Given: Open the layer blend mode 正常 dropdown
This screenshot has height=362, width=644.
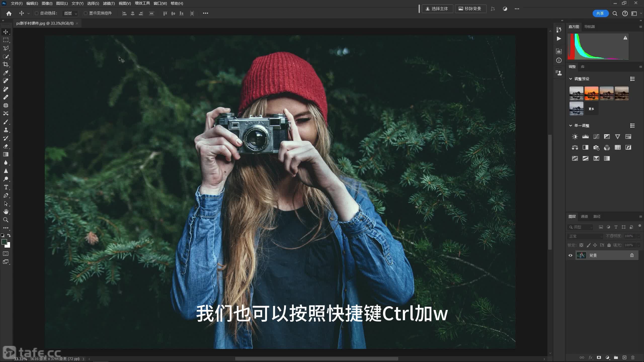Looking at the screenshot, I should [585, 236].
